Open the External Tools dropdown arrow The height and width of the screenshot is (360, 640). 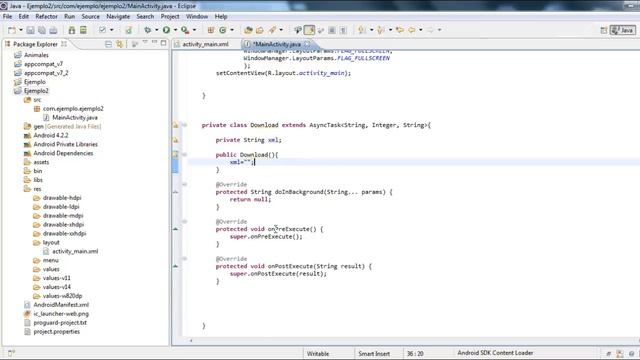point(194,30)
